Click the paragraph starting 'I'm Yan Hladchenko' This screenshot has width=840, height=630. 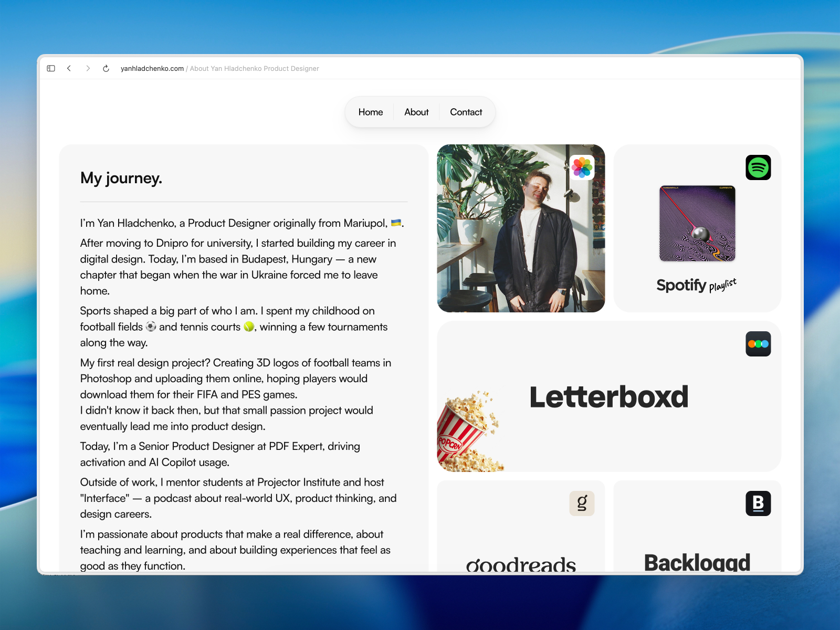click(242, 223)
